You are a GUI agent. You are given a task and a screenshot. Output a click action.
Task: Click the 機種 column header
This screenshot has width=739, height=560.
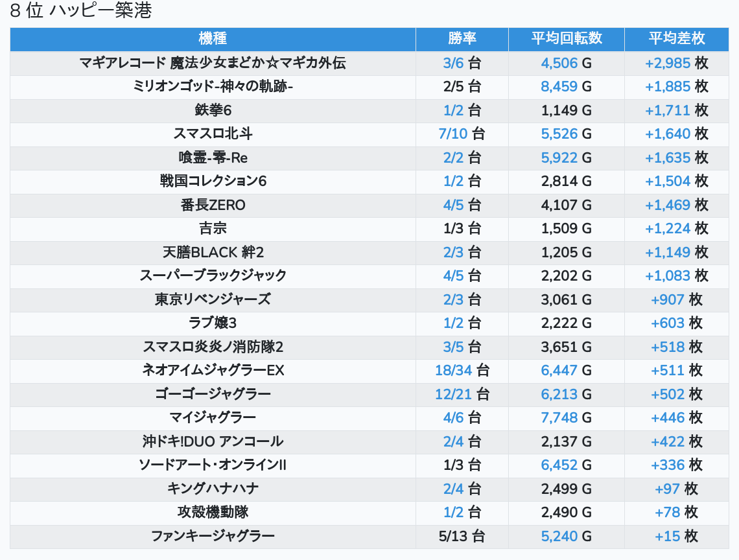click(x=213, y=39)
